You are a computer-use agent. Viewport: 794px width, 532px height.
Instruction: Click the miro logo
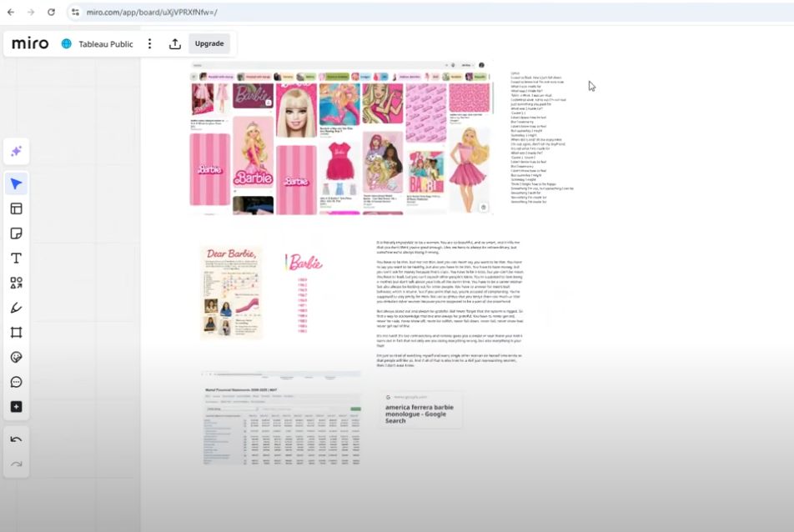point(30,43)
